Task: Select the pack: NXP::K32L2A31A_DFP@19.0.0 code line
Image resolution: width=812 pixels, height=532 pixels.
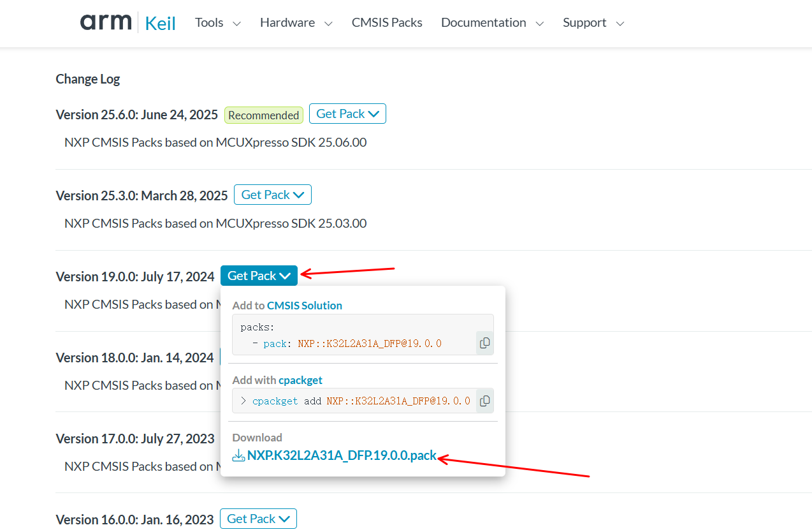Action: click(x=346, y=343)
